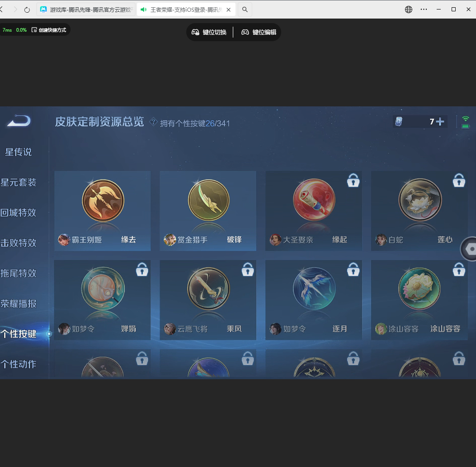Click the question mark help icon

coord(154,121)
